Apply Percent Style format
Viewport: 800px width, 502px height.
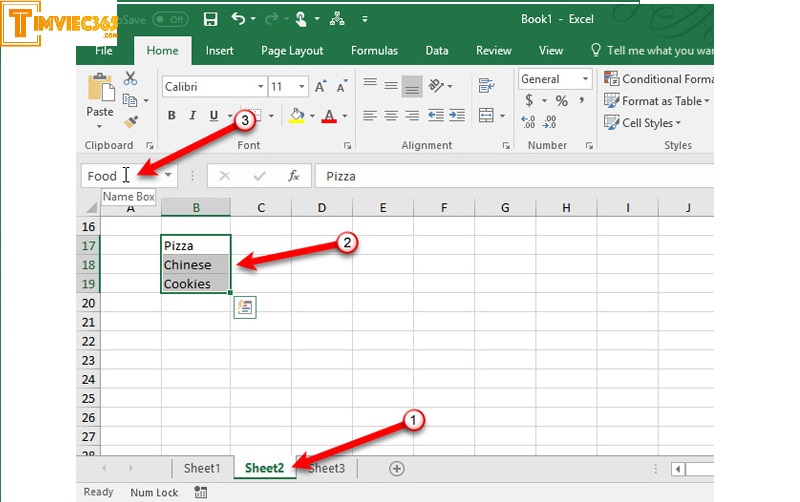tap(562, 101)
